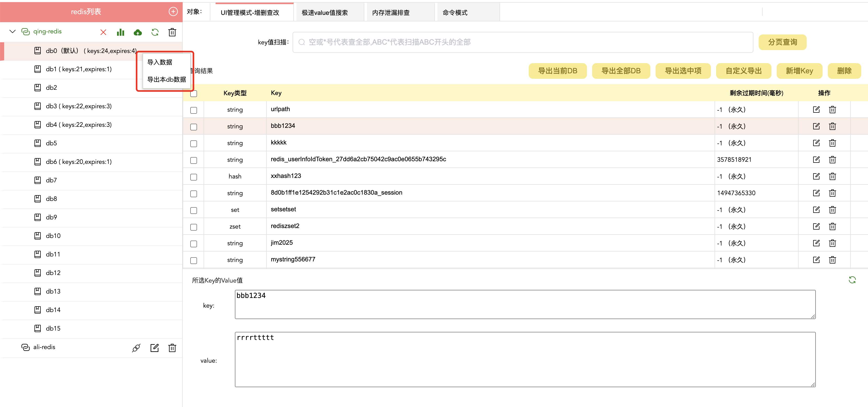
Task: Collapse the qing-redis server tree
Action: 12,31
